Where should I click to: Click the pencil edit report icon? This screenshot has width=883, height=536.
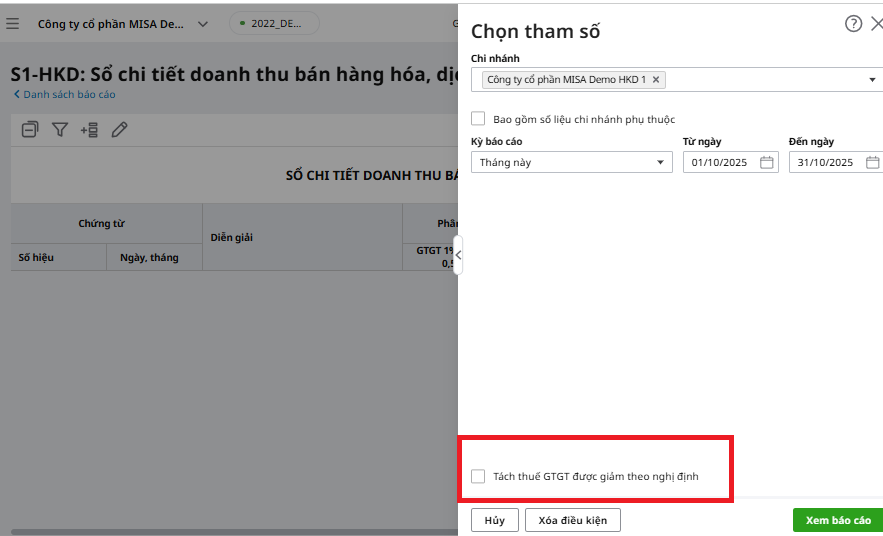click(119, 130)
